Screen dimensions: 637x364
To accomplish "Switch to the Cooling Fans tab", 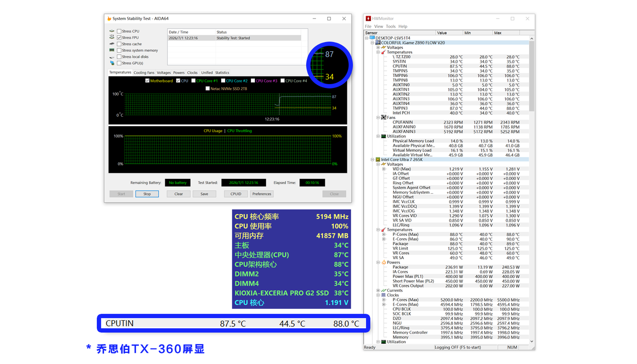I will [x=144, y=73].
